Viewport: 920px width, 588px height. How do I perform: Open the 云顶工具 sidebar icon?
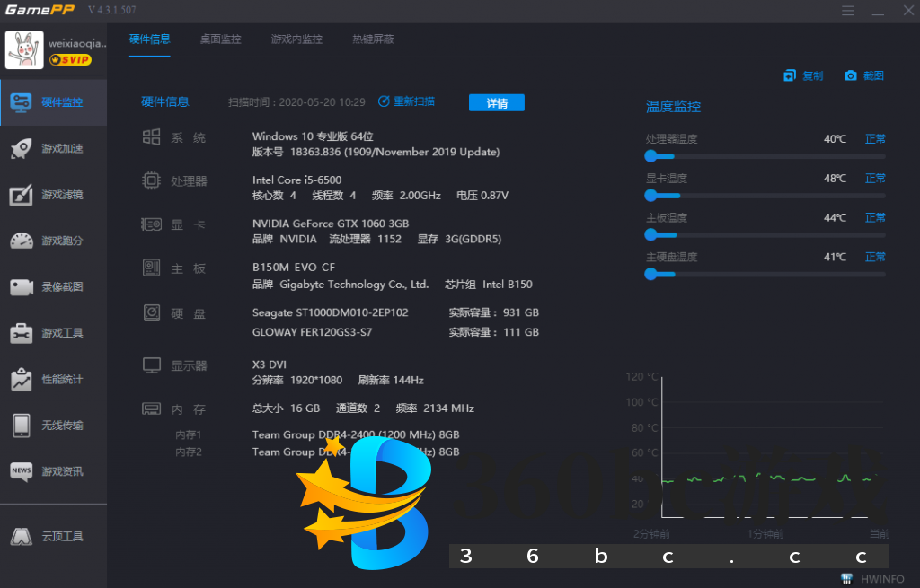[x=22, y=537]
